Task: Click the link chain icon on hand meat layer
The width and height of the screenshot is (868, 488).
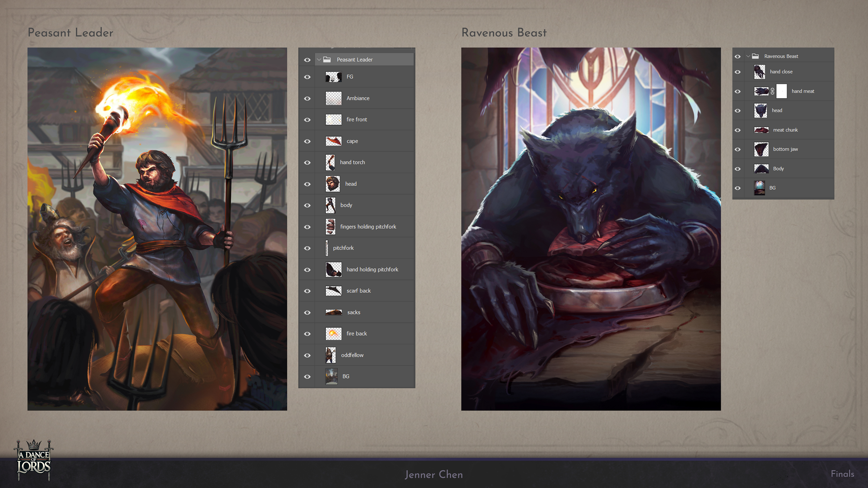Action: click(772, 91)
